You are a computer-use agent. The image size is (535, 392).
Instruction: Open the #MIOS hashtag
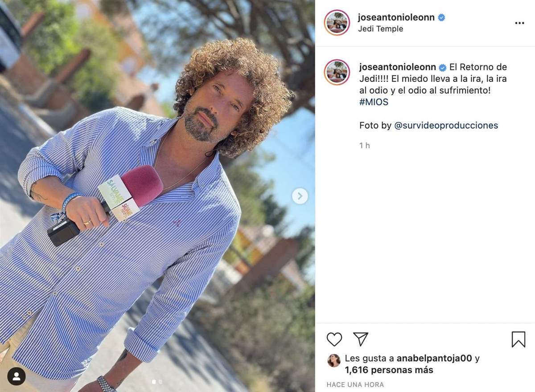pos(374,102)
